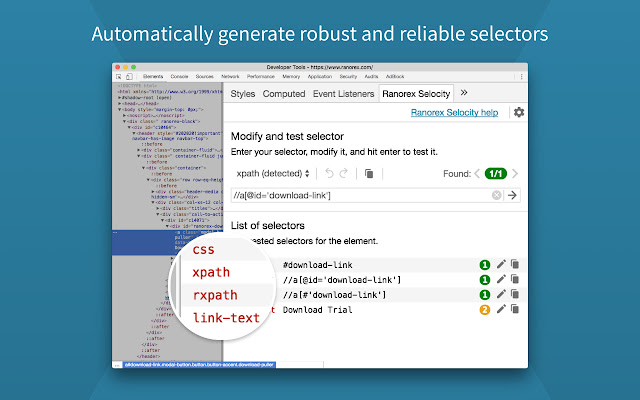Screen dimensions: 640x400
Task: Go to the previous found match
Action: coord(477,173)
